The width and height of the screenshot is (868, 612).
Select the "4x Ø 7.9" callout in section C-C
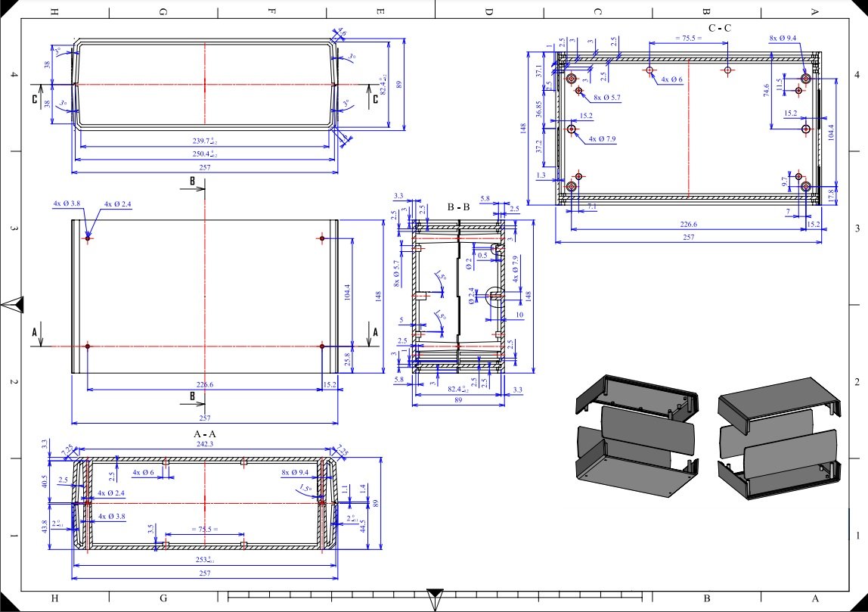point(597,139)
